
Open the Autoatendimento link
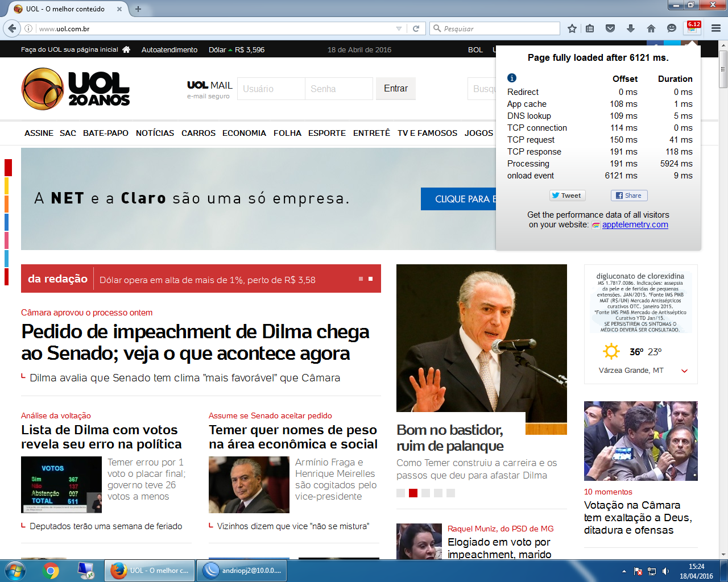point(169,49)
